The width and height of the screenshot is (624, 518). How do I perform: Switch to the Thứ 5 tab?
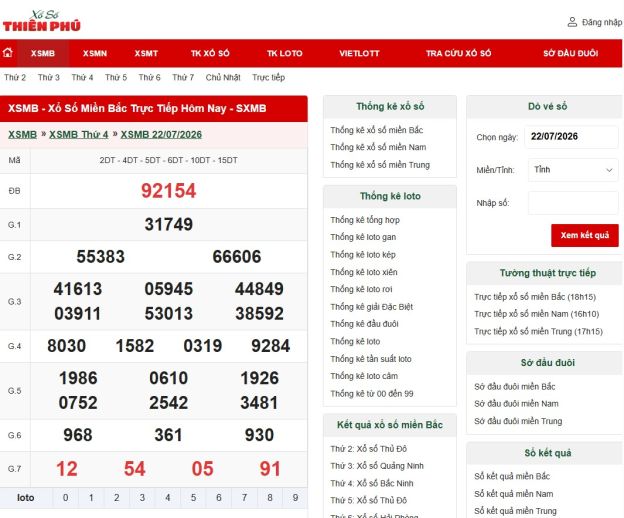pyautogui.click(x=116, y=77)
